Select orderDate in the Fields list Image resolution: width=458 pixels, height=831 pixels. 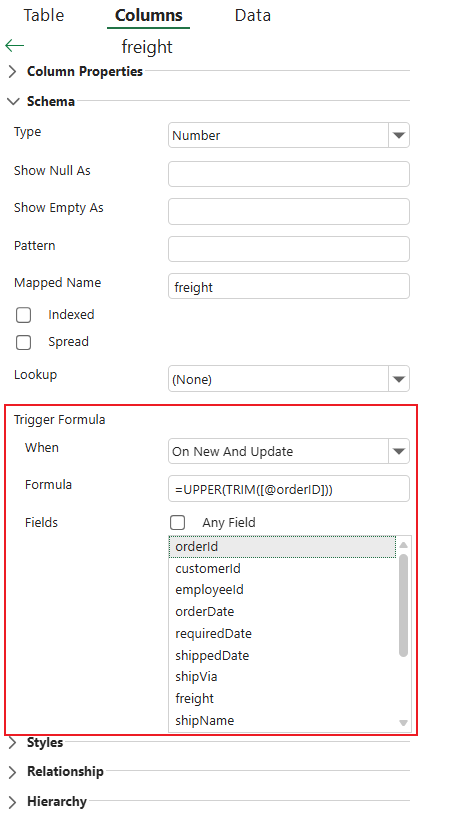pyautogui.click(x=283, y=612)
